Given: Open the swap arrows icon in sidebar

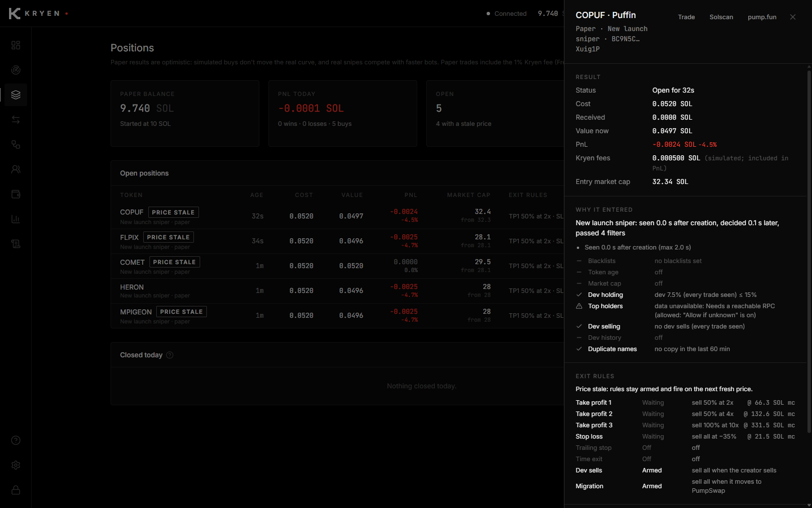Looking at the screenshot, I should (x=16, y=120).
